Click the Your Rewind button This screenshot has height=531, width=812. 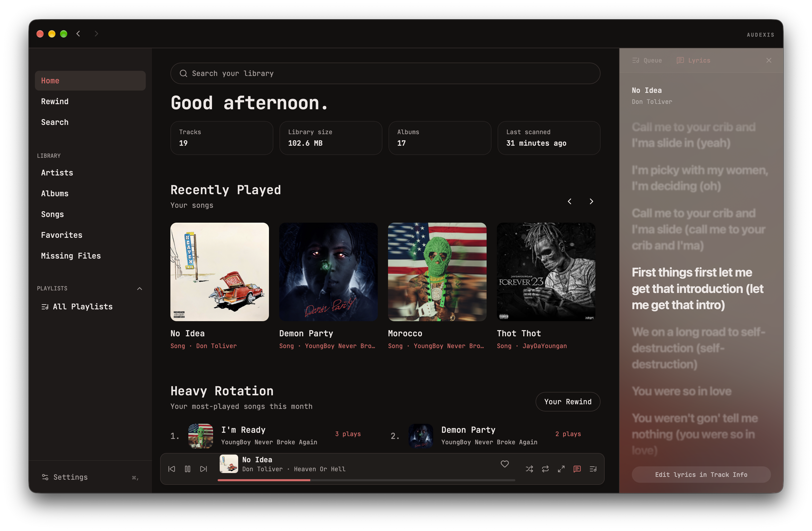coord(568,402)
